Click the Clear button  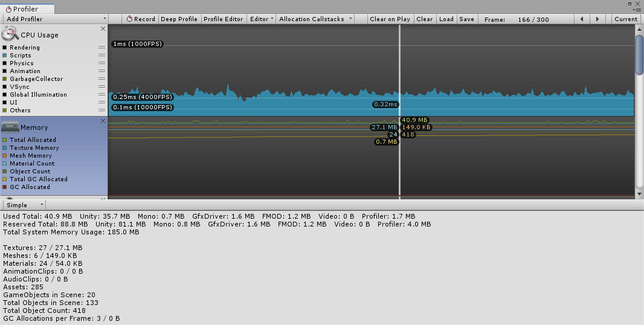point(424,19)
